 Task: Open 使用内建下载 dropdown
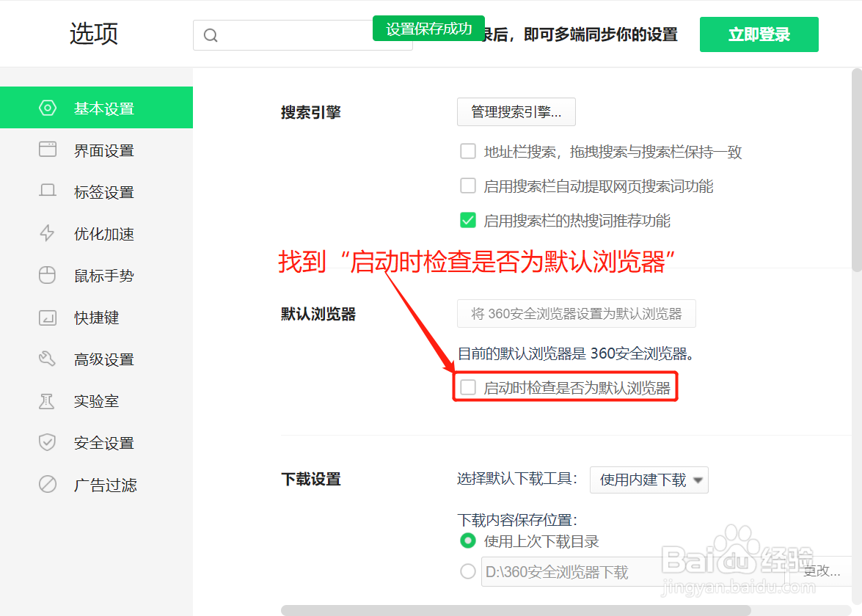[649, 480]
